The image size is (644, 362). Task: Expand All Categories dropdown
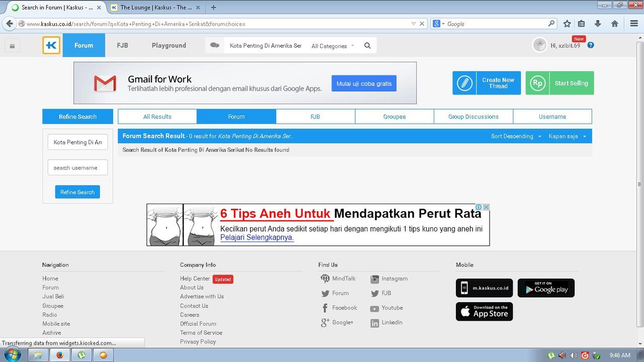(333, 46)
